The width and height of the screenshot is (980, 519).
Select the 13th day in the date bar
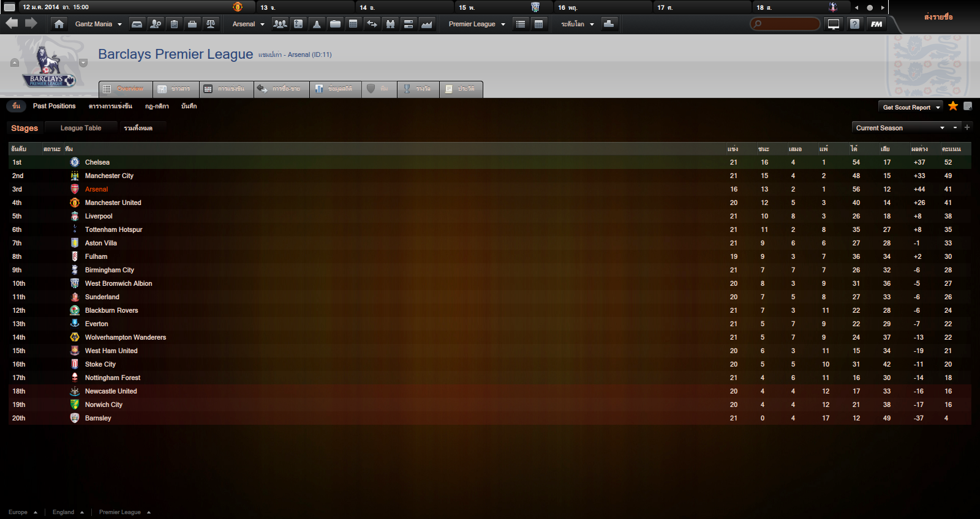pyautogui.click(x=305, y=7)
